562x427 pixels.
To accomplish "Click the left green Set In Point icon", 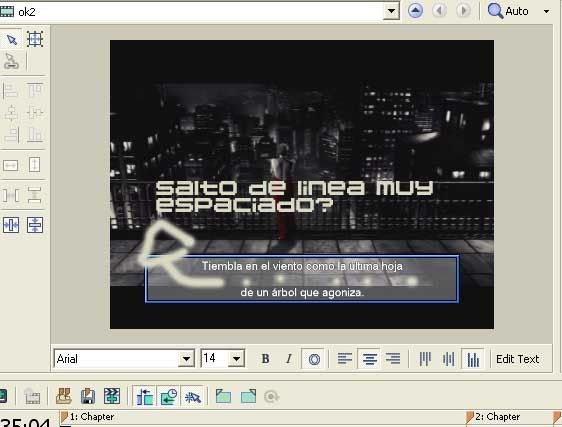I will click(x=223, y=397).
